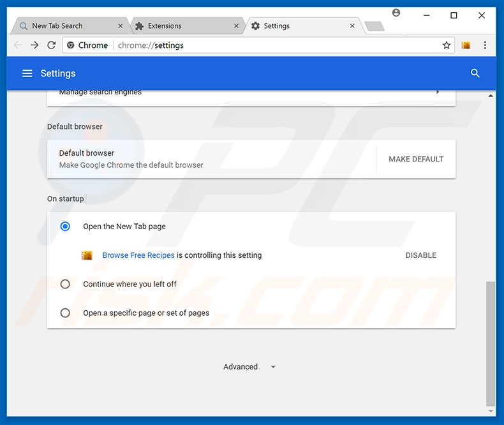Select Continue where you left off

(x=65, y=284)
